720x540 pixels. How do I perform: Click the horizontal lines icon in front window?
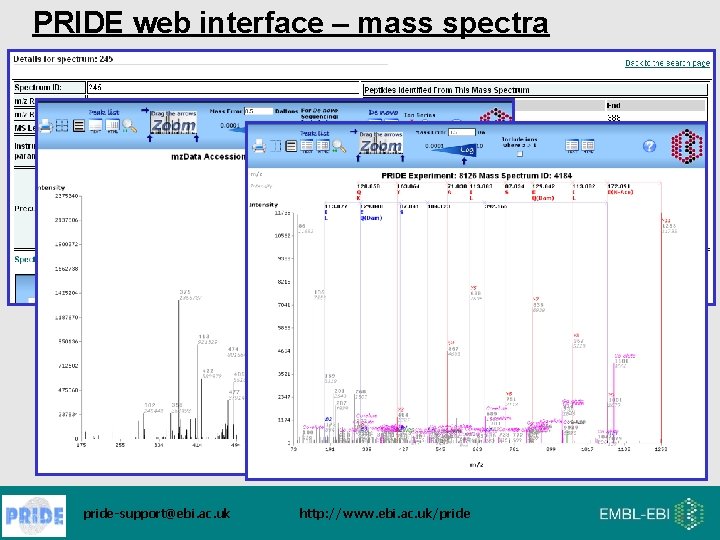tap(291, 146)
